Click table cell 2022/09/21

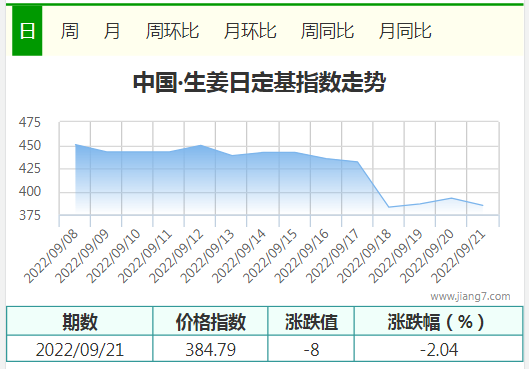click(x=80, y=349)
